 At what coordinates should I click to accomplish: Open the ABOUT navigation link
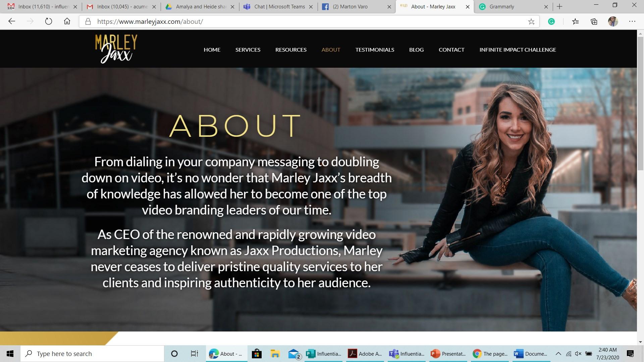(331, 50)
